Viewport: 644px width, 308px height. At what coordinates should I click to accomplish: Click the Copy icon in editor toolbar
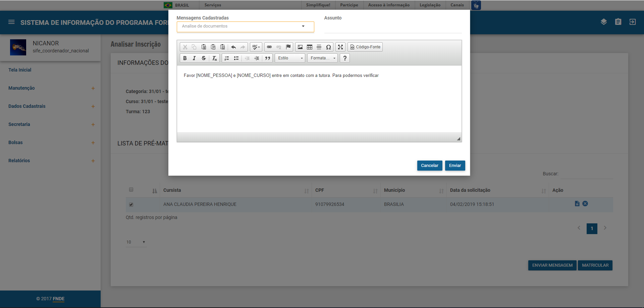click(194, 47)
